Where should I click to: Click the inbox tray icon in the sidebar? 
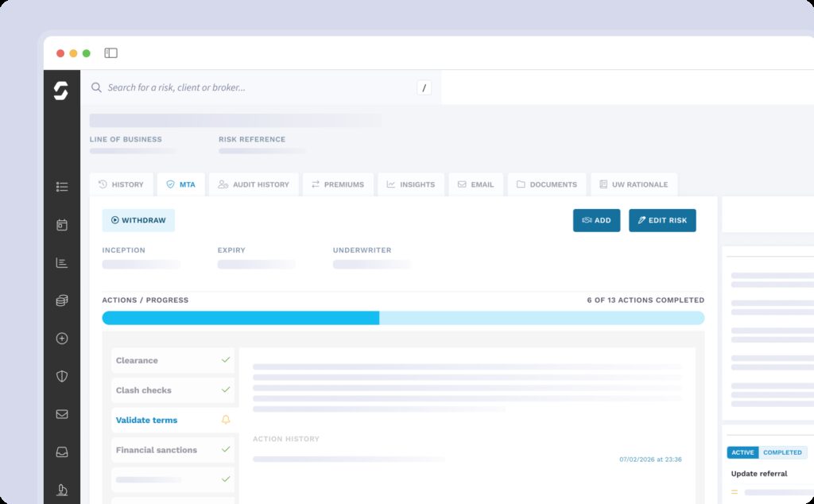62,452
